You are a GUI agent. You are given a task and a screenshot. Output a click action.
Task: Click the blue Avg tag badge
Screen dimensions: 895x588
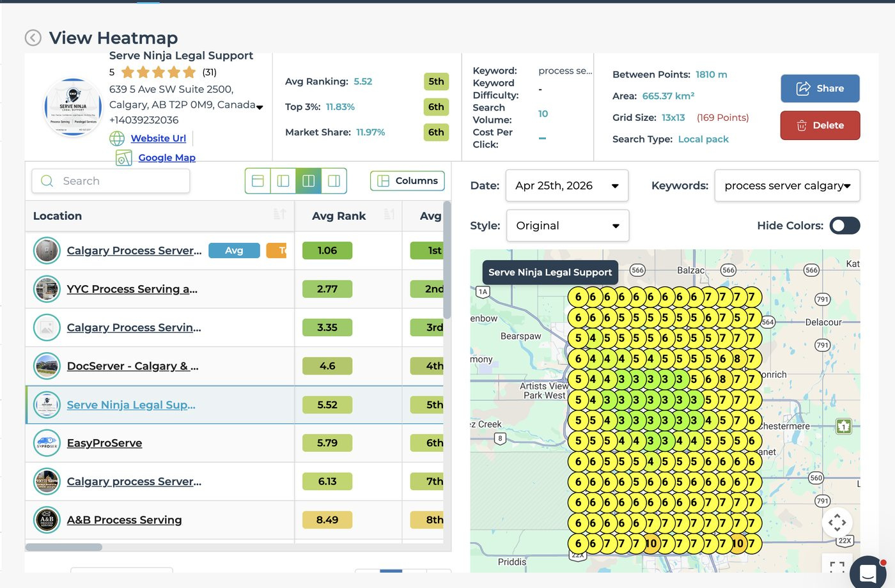[234, 251]
